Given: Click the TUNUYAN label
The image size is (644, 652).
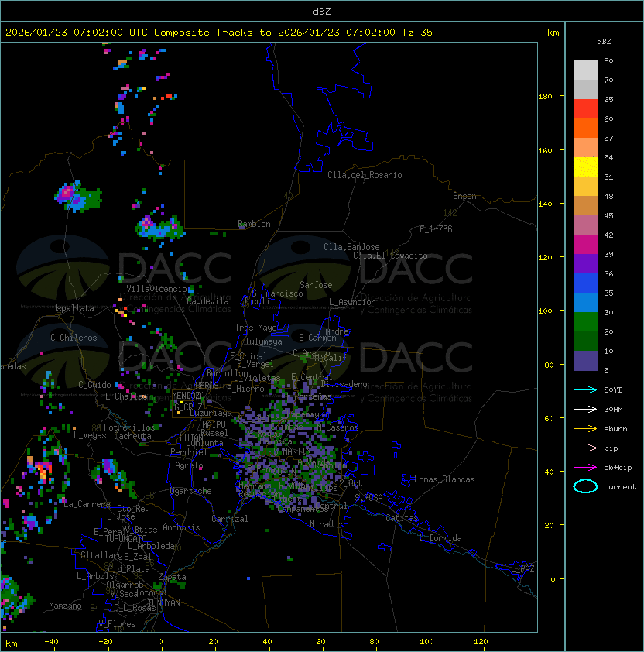Looking at the screenshot, I should (164, 603).
